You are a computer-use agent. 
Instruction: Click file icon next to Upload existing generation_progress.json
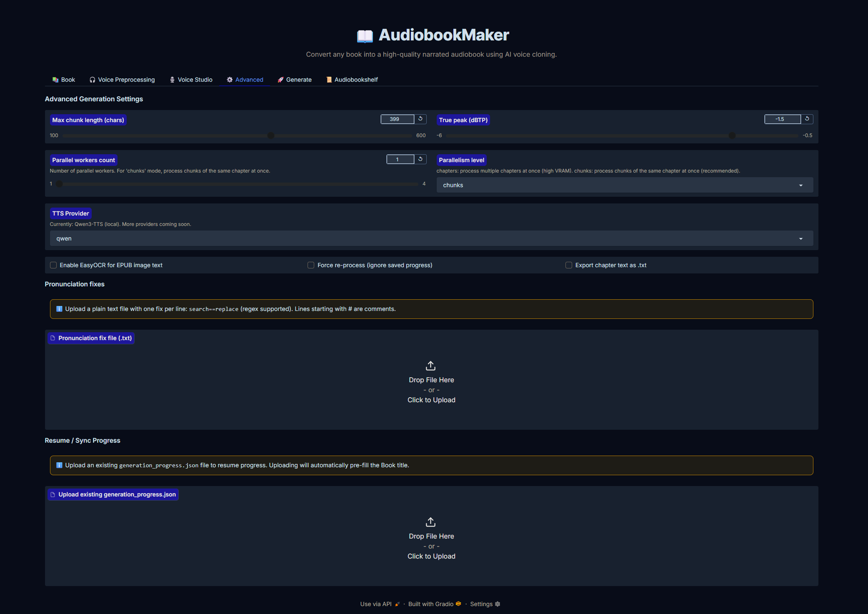coord(53,494)
